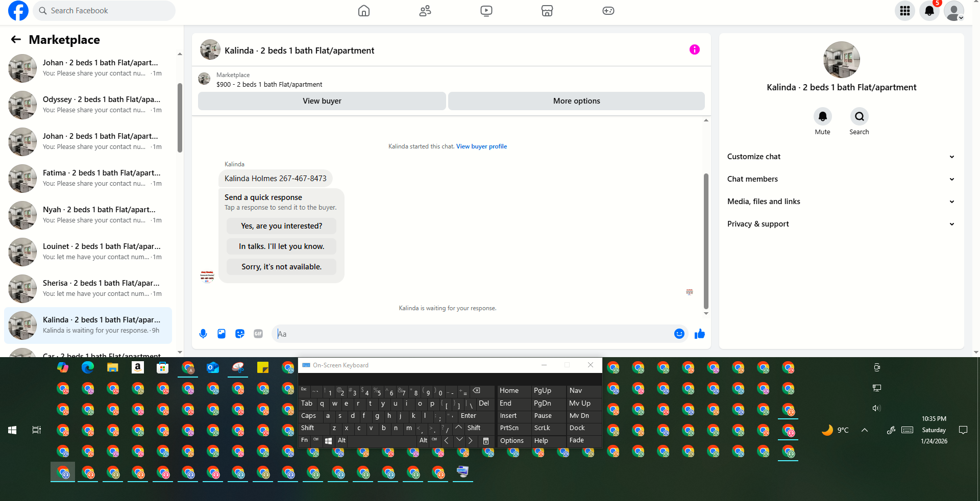The width and height of the screenshot is (980, 501).
Task: Open the Facebook menu grid icon
Action: pos(905,11)
